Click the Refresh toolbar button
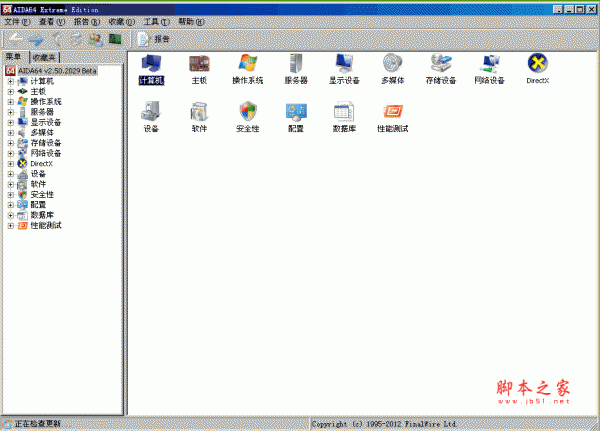Viewport: 600px width, 431px height. pyautogui.click(x=75, y=39)
